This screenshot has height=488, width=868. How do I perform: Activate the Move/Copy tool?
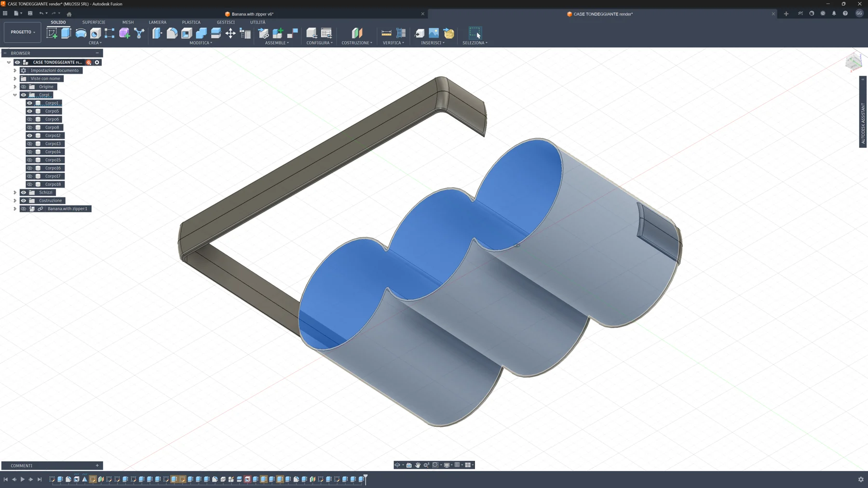pos(231,33)
